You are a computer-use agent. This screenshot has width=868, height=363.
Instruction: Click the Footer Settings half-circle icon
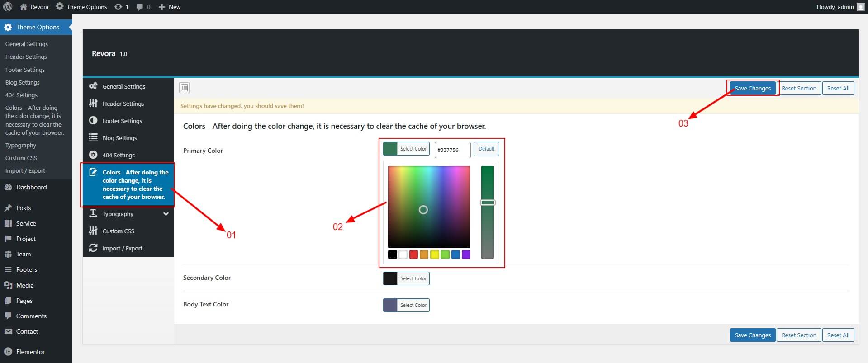[x=93, y=120]
